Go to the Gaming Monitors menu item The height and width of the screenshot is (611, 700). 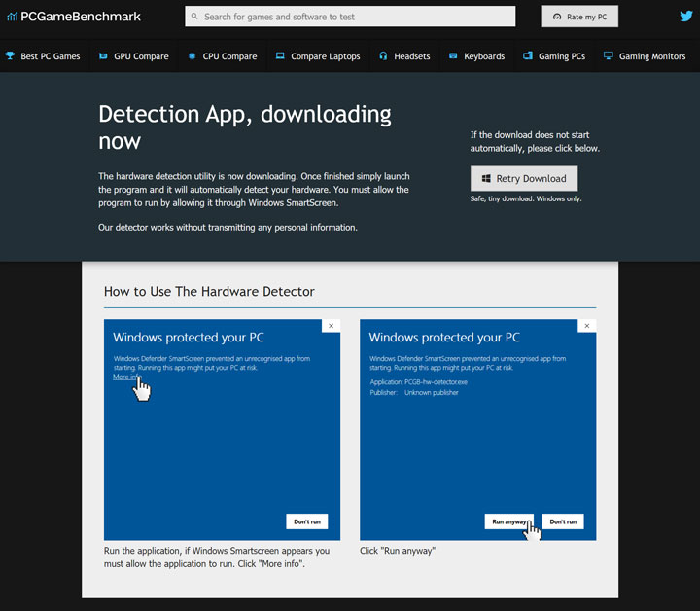click(x=652, y=56)
